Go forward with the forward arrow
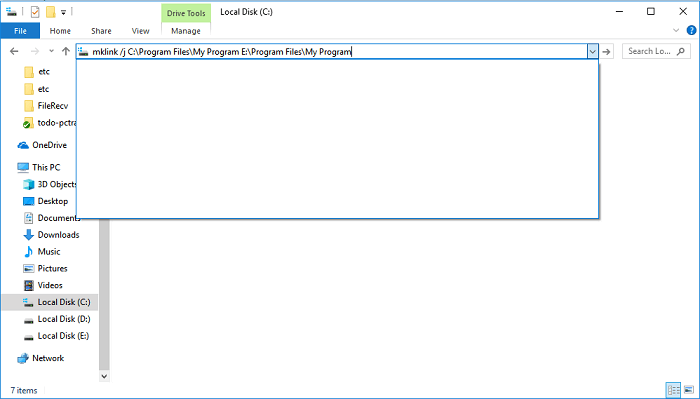Viewport: 700px width, 399px height. [x=34, y=51]
